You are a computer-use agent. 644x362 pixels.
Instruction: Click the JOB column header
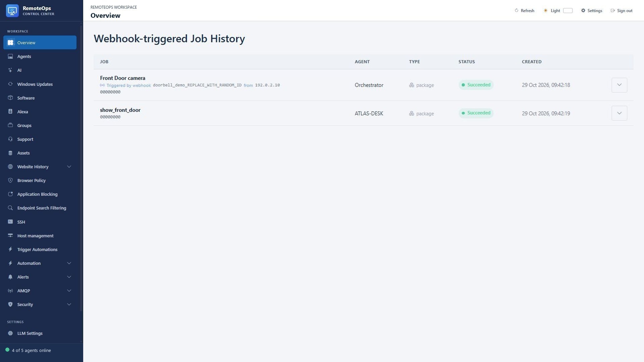104,62
